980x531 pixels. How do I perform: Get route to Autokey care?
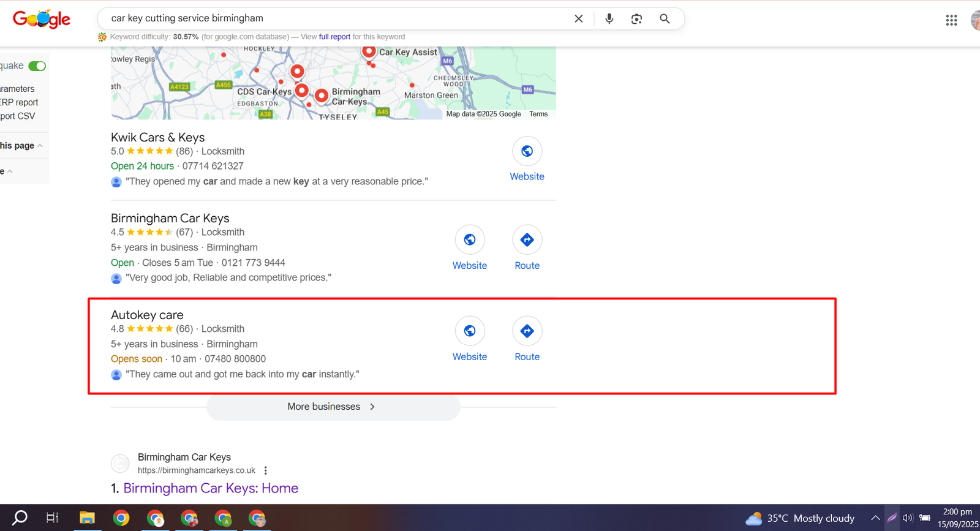(x=527, y=331)
